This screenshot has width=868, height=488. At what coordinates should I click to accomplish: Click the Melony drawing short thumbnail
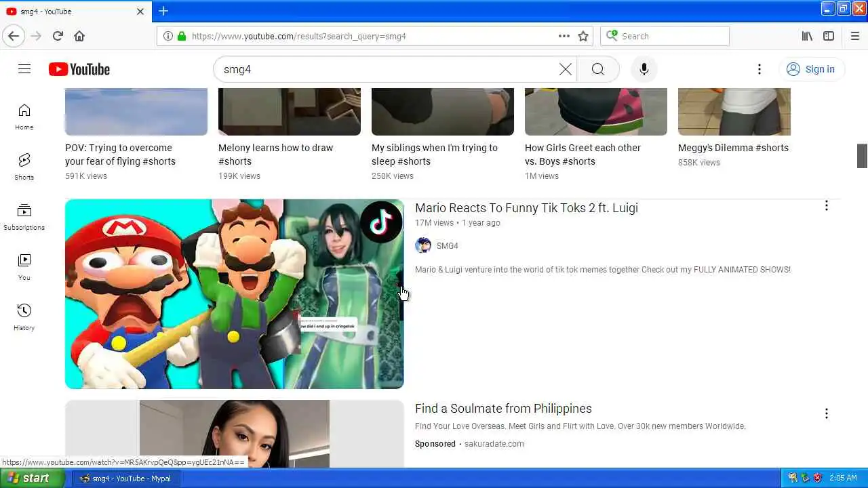tap(290, 112)
